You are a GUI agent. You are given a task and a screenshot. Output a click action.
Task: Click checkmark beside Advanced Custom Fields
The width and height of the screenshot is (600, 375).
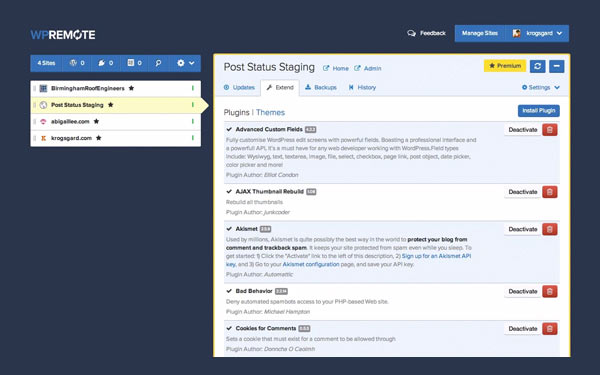click(x=229, y=129)
